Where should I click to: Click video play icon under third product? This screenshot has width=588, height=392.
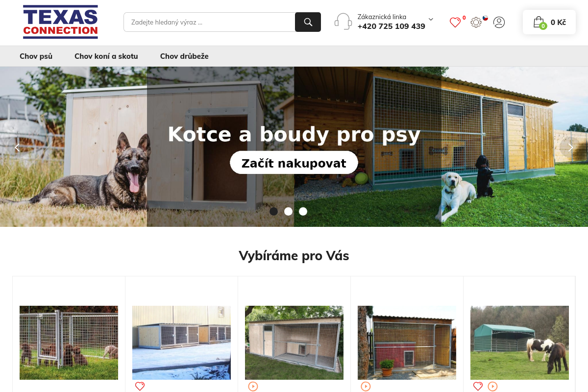tap(253, 386)
